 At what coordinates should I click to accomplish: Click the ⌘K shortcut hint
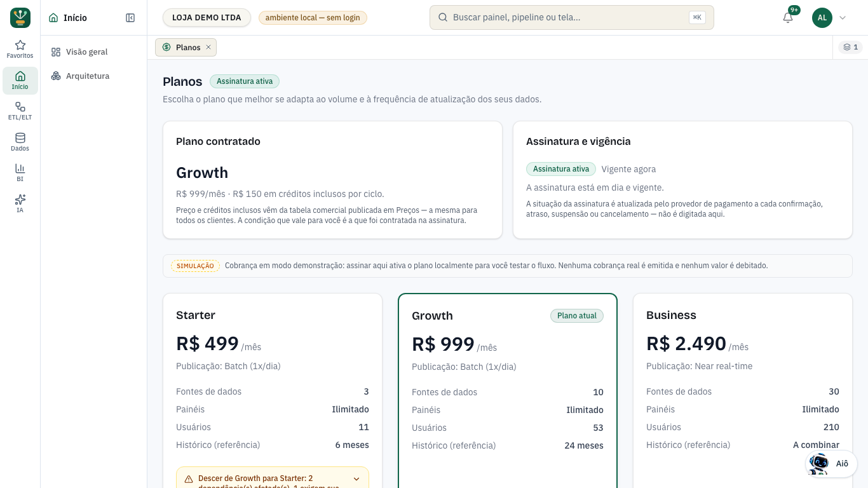click(697, 18)
